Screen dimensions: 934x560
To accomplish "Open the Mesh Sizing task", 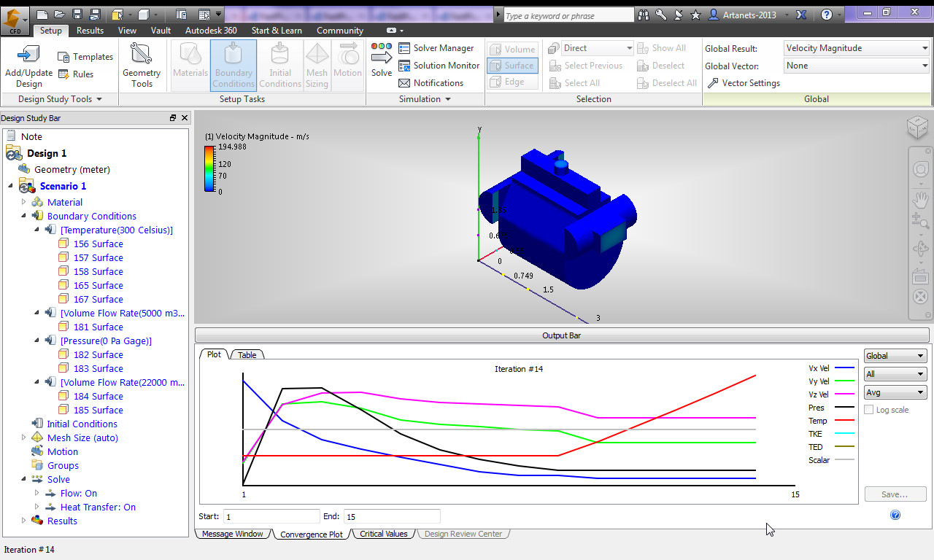I will click(317, 66).
